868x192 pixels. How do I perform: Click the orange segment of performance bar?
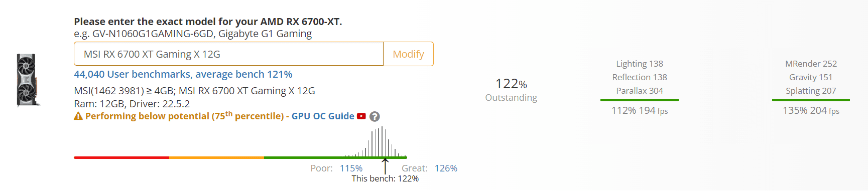tap(216, 157)
